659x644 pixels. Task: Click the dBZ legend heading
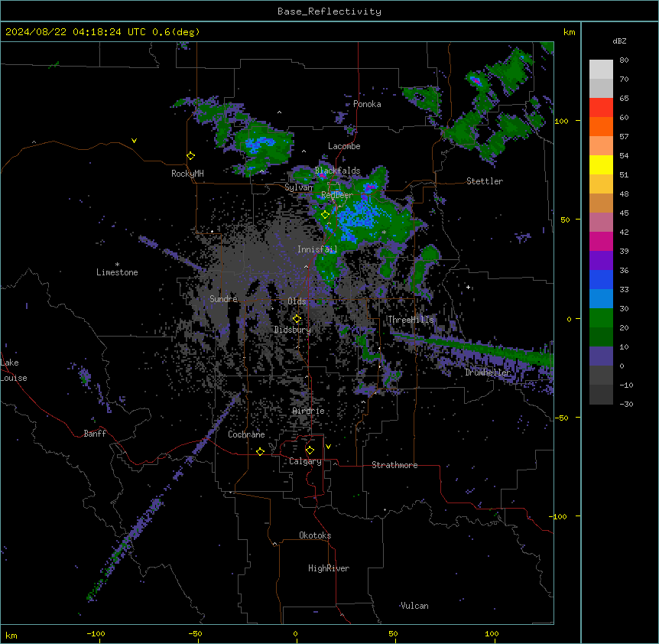(619, 41)
